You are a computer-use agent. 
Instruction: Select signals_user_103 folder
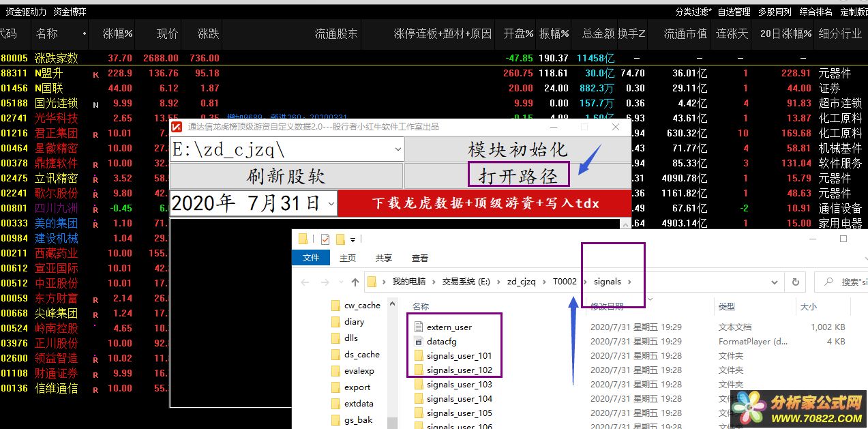[459, 385]
